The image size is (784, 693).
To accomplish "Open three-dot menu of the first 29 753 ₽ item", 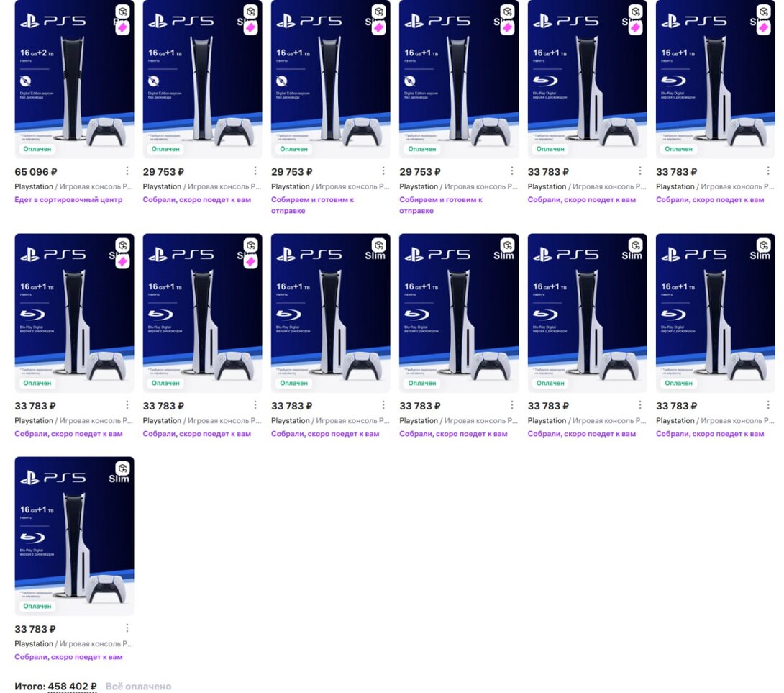I will tap(255, 171).
